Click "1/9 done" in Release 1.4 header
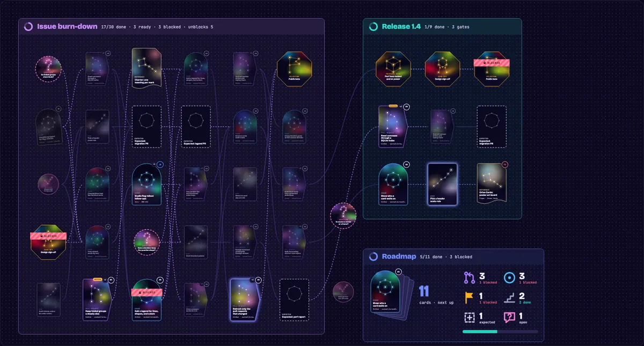 435,27
